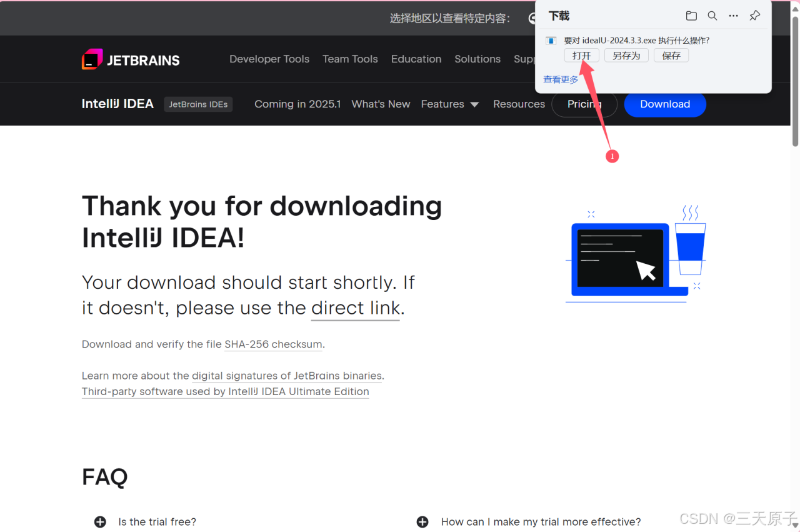Viewport: 800px width, 532px height.
Task: Open SHA-256 checksum link
Action: tap(273, 344)
